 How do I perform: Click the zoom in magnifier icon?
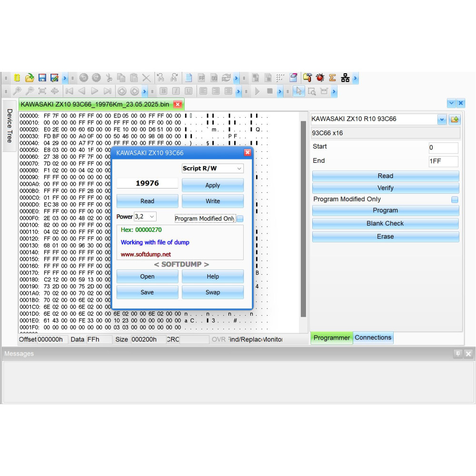coord(17,91)
